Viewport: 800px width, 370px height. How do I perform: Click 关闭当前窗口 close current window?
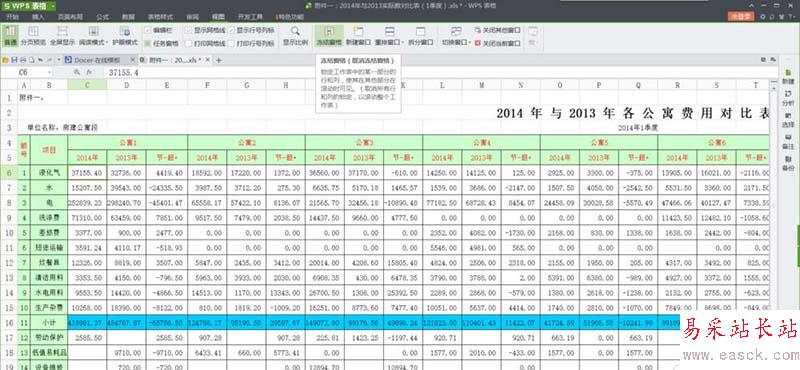(498, 43)
